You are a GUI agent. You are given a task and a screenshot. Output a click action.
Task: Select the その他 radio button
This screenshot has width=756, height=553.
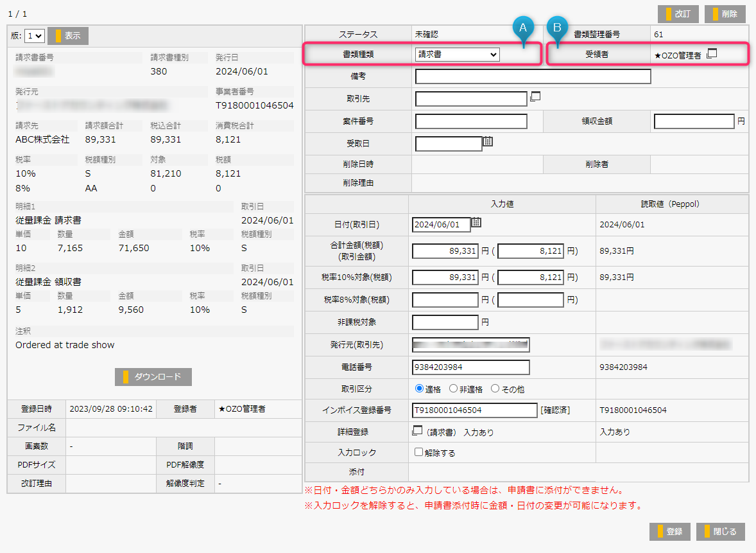495,389
